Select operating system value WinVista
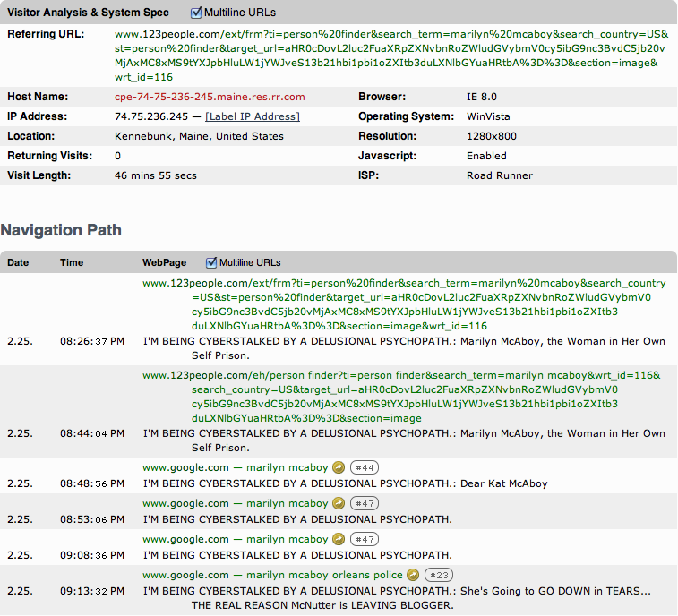The width and height of the screenshot is (678, 616). click(488, 116)
